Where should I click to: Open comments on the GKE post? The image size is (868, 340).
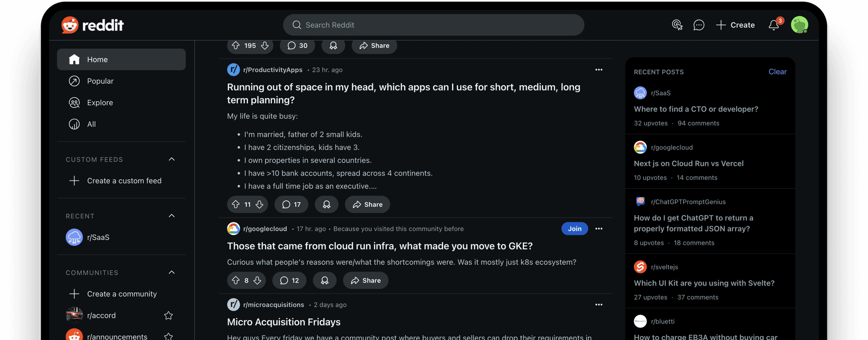289,280
